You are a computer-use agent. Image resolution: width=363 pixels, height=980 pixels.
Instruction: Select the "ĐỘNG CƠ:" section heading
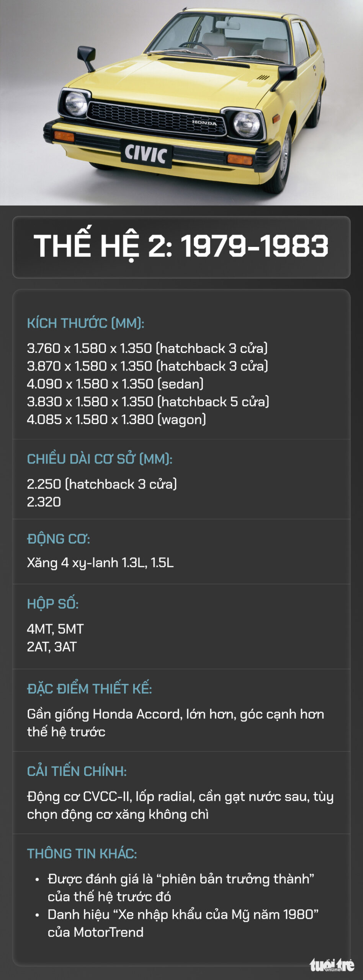pos(59,539)
